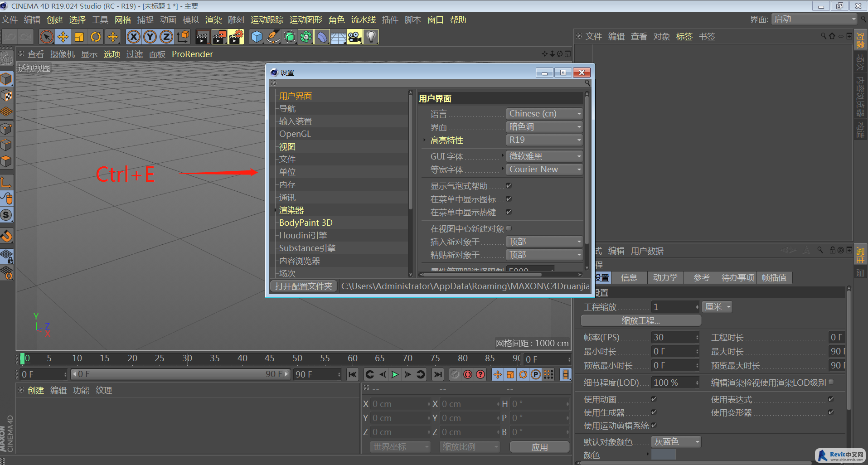Image resolution: width=868 pixels, height=465 pixels.
Task: Select OpenGL in settings list
Action: point(295,134)
